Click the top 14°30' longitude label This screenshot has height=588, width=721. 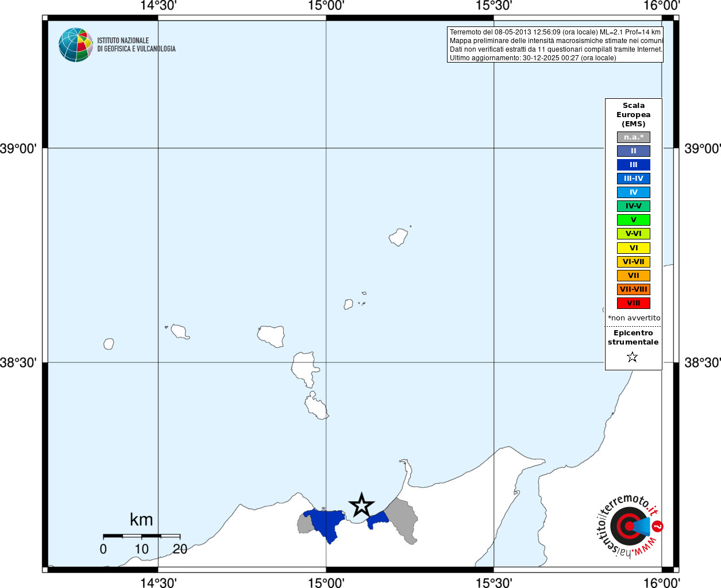(158, 6)
